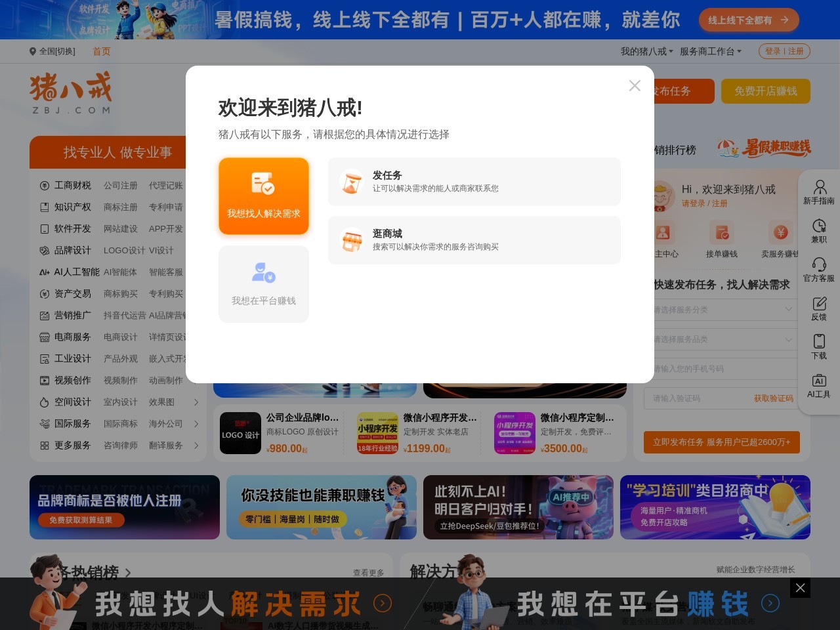Open the 微信小程序定制 ¥3500 thumbnail
The image size is (840, 630).
click(x=514, y=433)
